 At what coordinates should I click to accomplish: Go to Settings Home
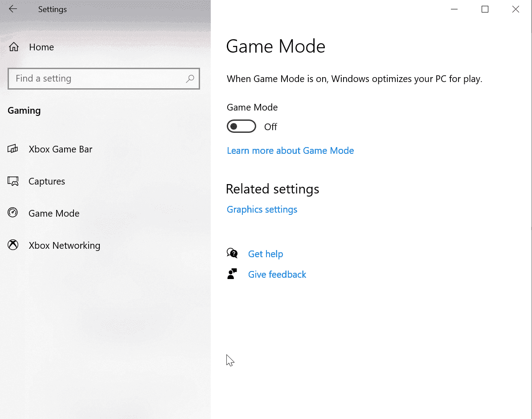click(41, 47)
